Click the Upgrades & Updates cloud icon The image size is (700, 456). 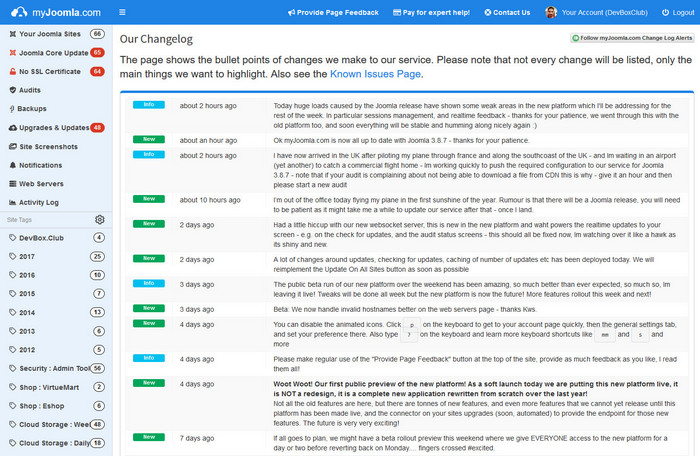(x=12, y=128)
